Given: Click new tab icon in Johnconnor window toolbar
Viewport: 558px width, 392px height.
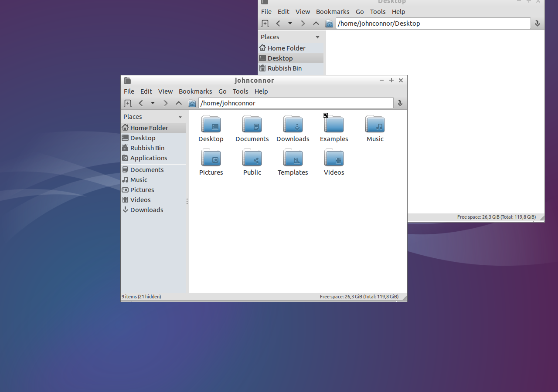Looking at the screenshot, I should pos(128,103).
